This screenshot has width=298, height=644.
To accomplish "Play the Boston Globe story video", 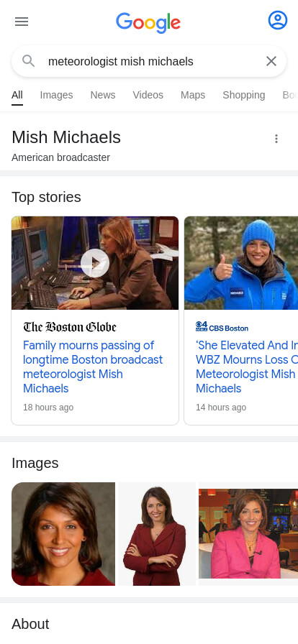I will [95, 263].
